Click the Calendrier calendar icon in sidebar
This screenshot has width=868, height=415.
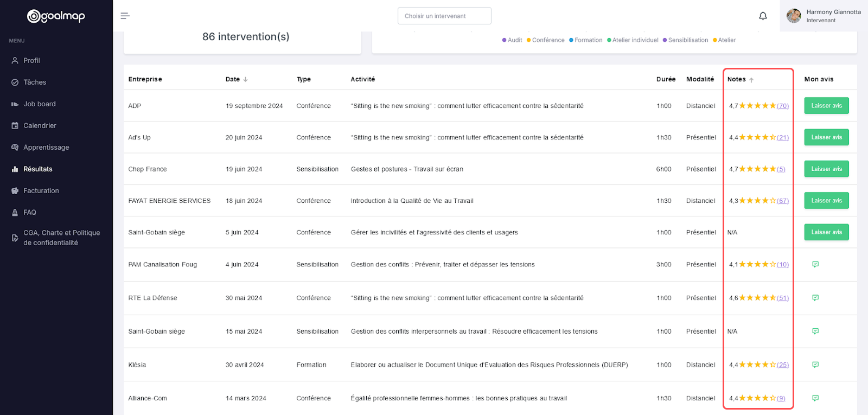click(x=15, y=126)
